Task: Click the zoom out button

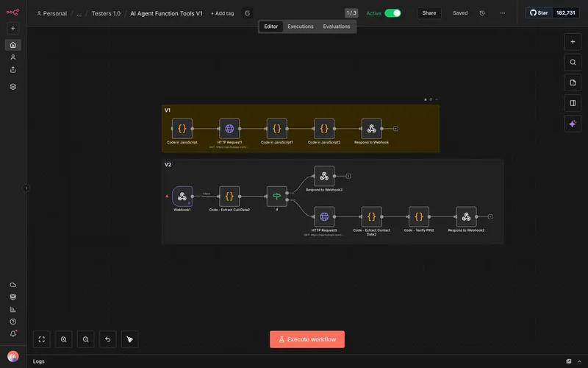Action: pyautogui.click(x=86, y=339)
